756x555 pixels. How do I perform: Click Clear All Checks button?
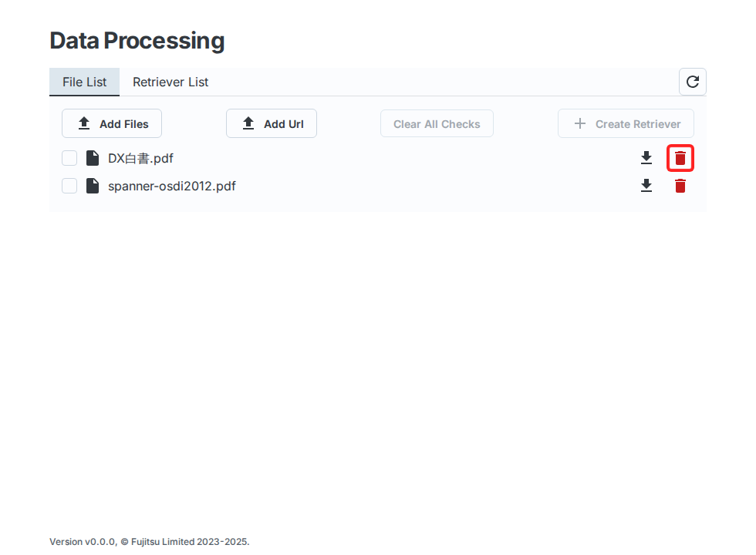(x=437, y=124)
